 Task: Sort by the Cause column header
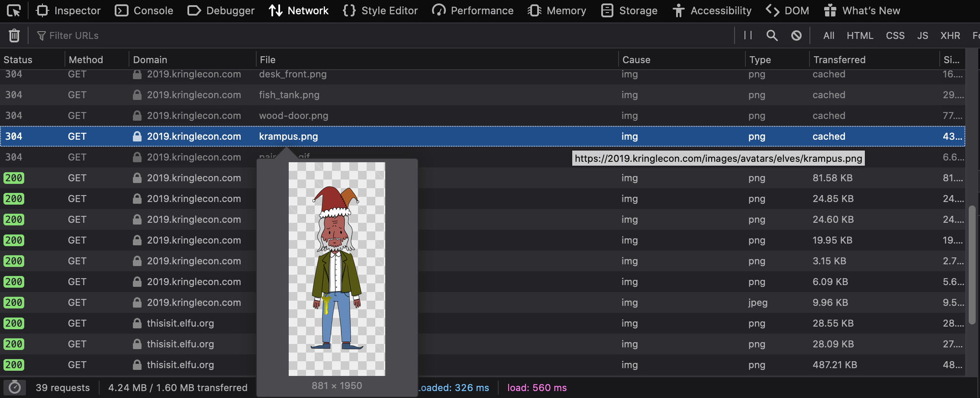coord(682,60)
